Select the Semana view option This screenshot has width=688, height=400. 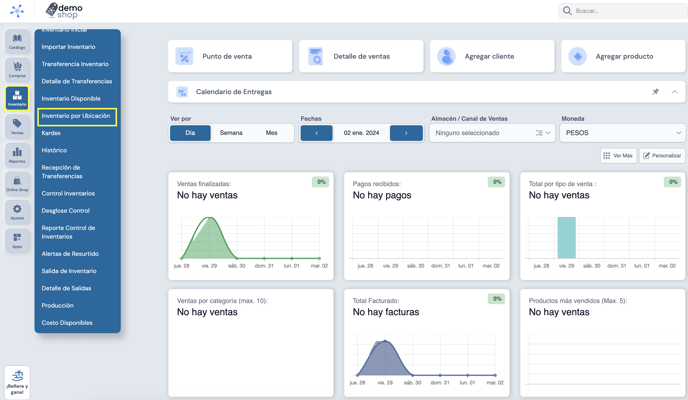click(231, 133)
